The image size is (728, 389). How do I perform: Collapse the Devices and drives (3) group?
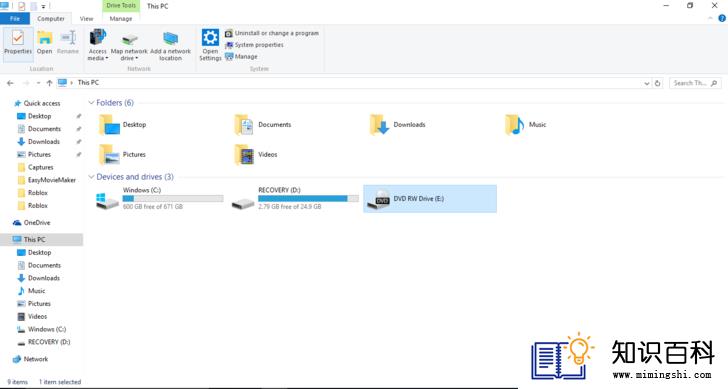pos(91,177)
